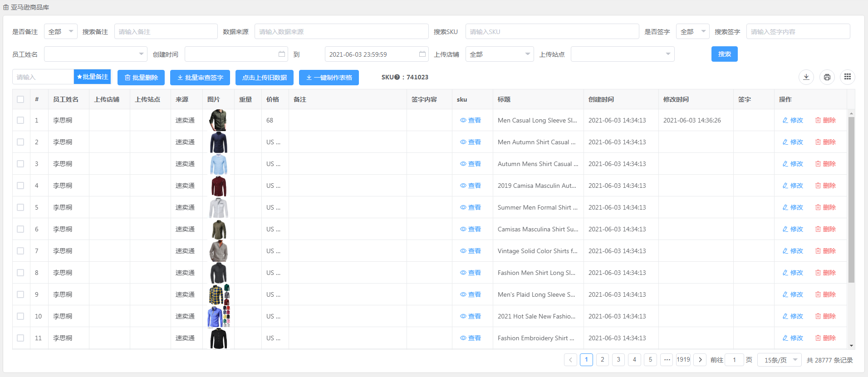View SKU for row 1 via 查看
The width and height of the screenshot is (868, 377).
tap(471, 120)
